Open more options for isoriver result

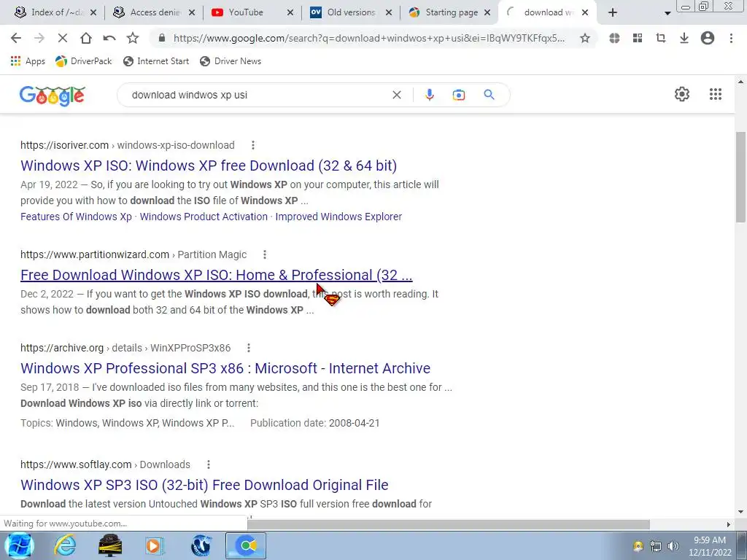[253, 145]
